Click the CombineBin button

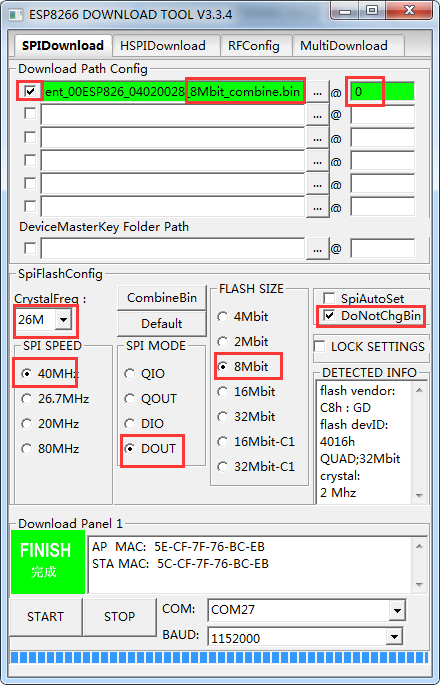(x=162, y=298)
